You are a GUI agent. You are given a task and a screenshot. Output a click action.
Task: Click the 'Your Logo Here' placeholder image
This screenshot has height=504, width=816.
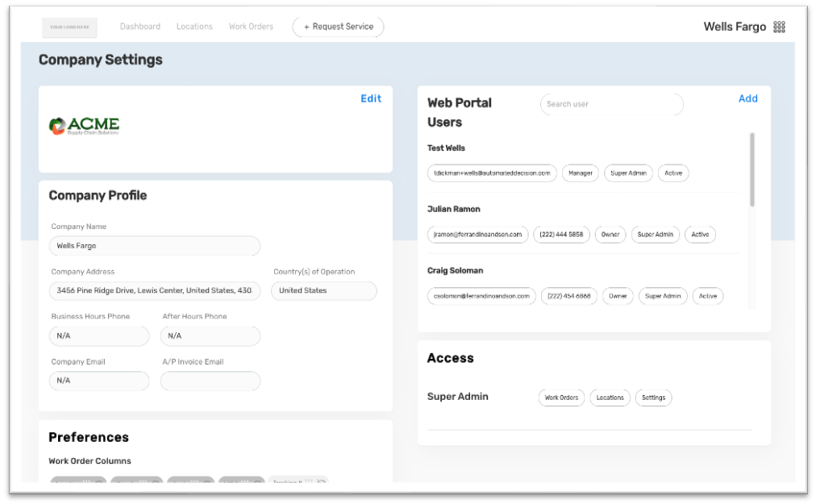tap(69, 27)
